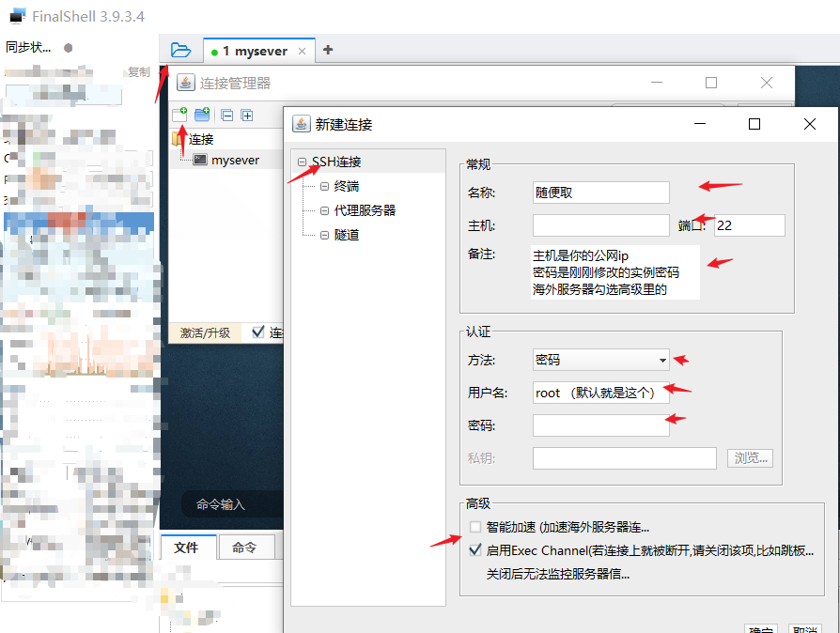The image size is (840, 633).
Task: Close the mysever tab
Action: pos(303,51)
